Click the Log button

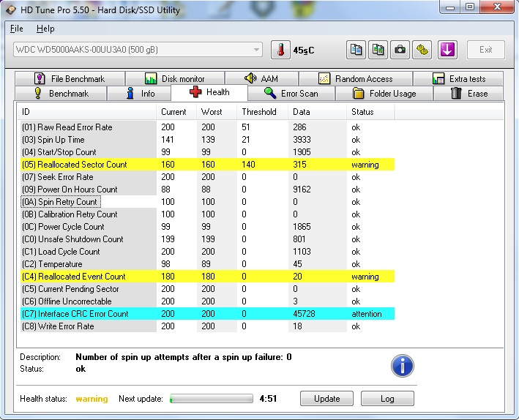click(387, 399)
